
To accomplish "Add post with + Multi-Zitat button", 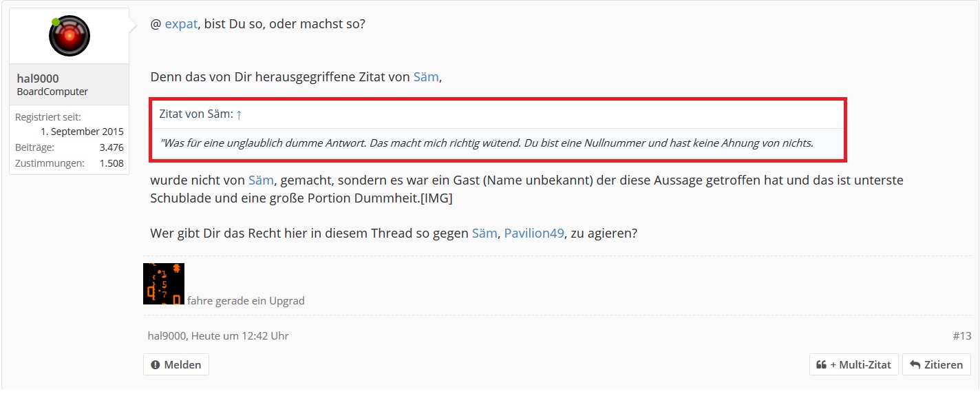I will (853, 365).
